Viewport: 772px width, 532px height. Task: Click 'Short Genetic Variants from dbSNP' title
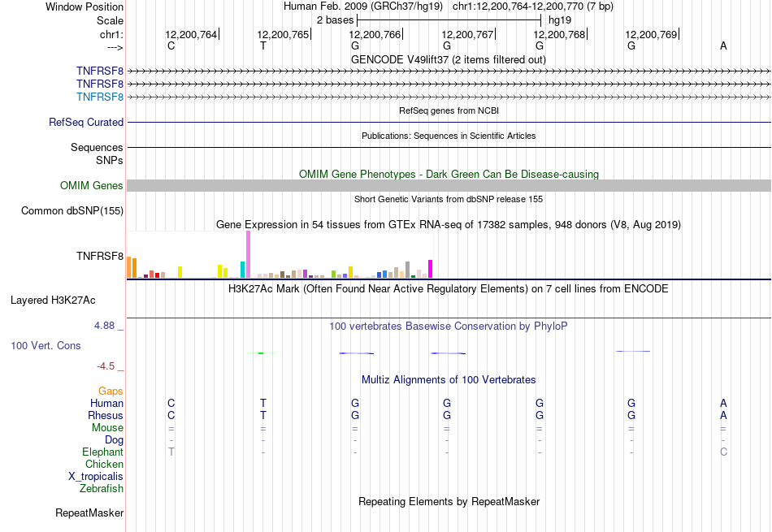coord(449,199)
